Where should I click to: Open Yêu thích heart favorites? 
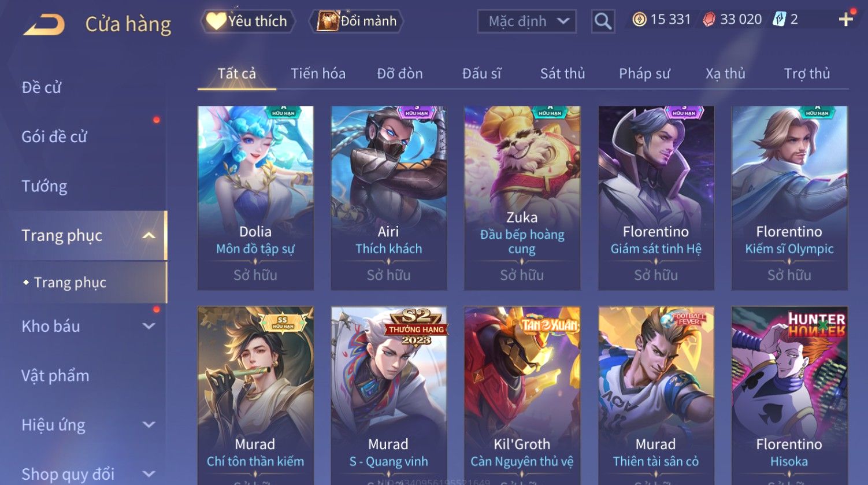click(247, 21)
